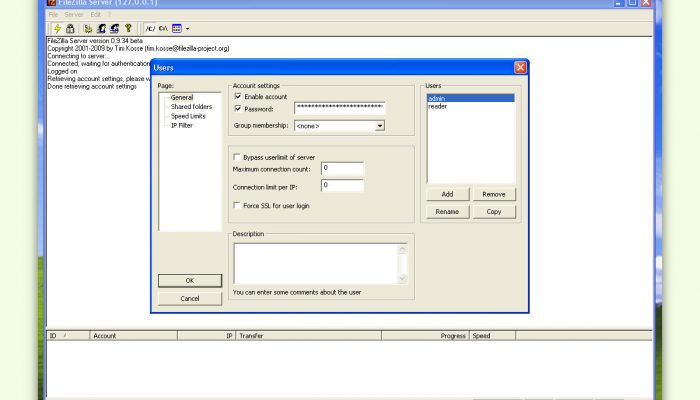Click the Copy user button
This screenshot has height=400, width=700.
pos(494,212)
